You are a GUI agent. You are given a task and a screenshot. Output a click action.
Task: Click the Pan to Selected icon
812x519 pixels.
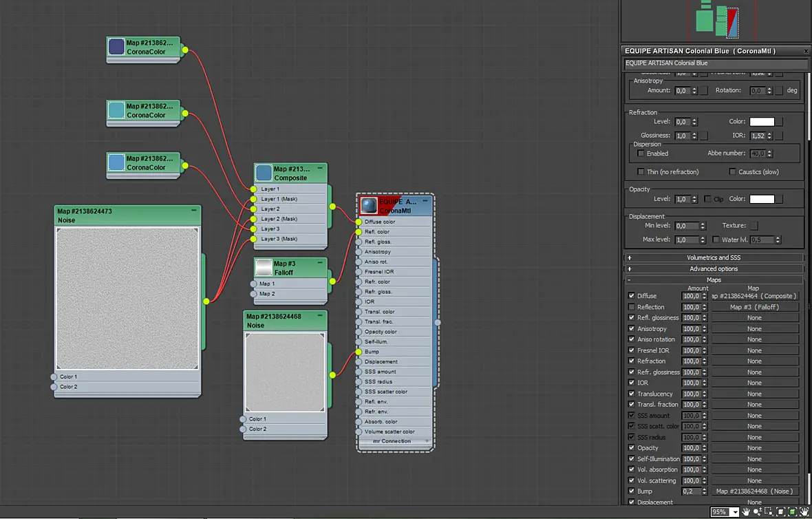point(804,511)
